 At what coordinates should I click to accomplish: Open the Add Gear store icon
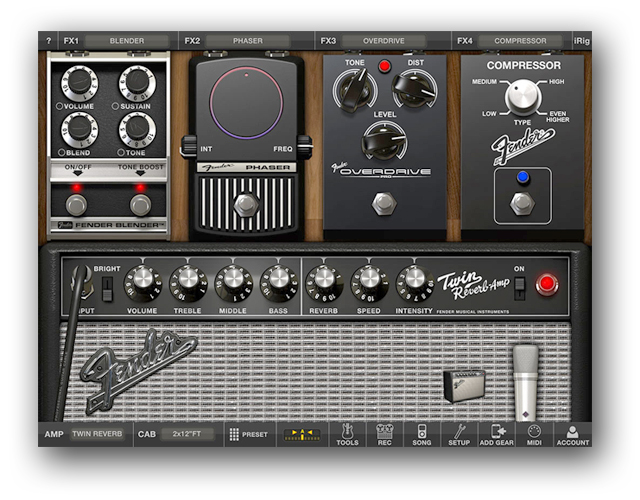point(497,435)
